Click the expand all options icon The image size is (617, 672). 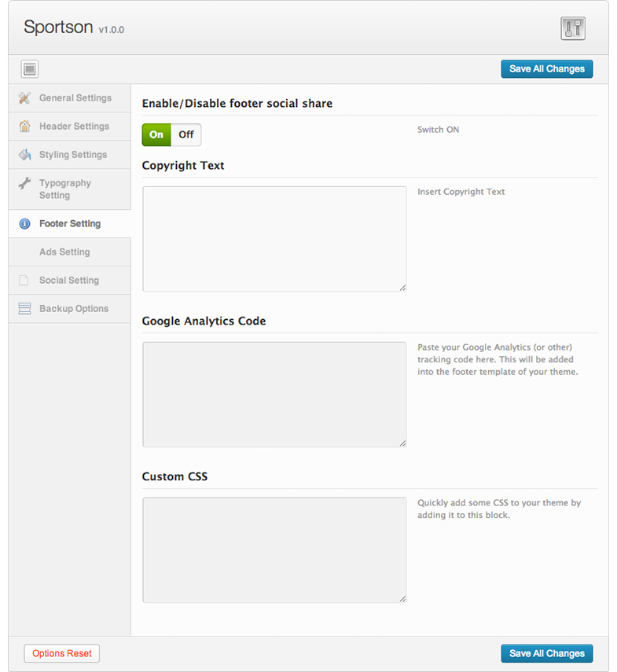pyautogui.click(x=30, y=69)
